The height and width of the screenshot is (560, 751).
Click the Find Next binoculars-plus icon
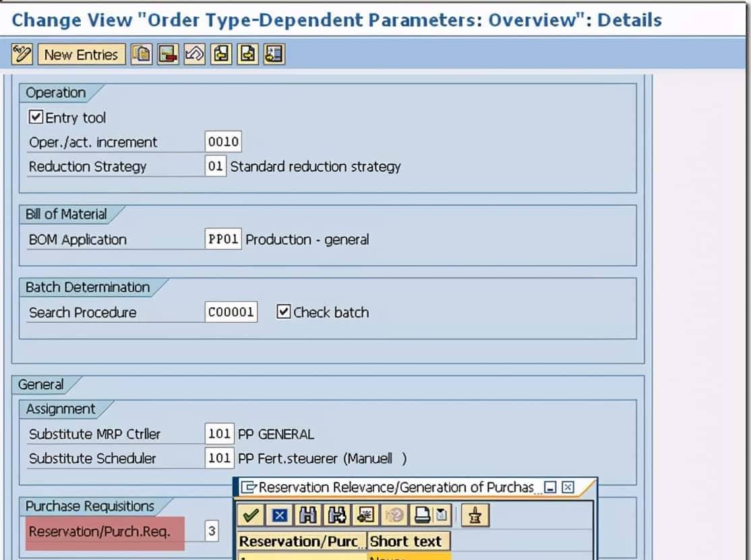click(x=336, y=516)
